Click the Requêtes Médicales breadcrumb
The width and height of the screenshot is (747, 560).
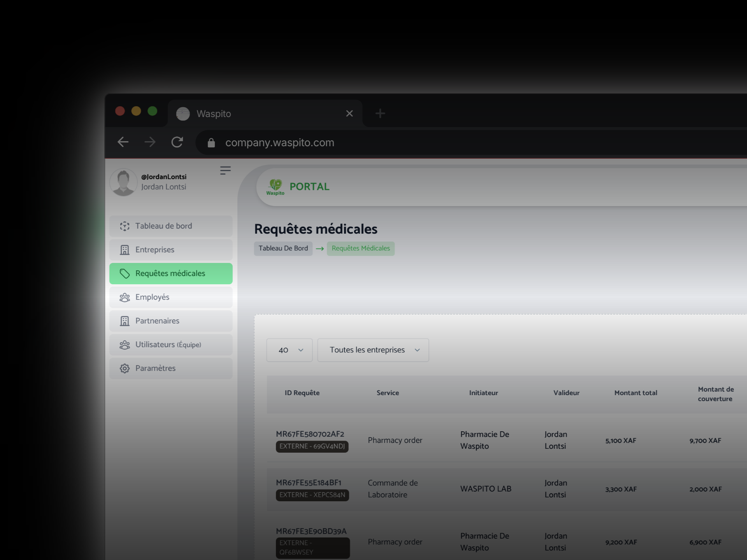pos(361,248)
